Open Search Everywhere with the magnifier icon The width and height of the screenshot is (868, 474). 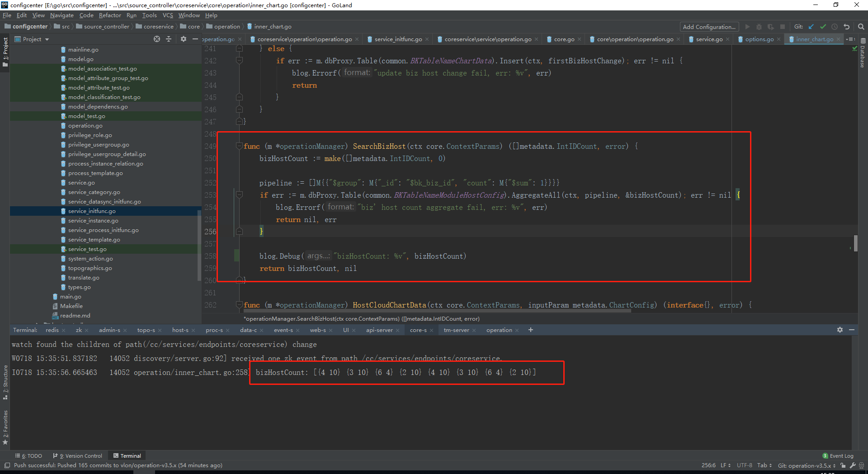[861, 27]
